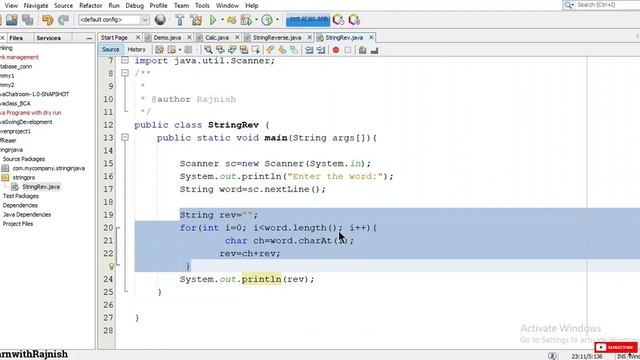This screenshot has height=360, width=640.
Task: Open the Tools menu
Action: tap(202, 6)
